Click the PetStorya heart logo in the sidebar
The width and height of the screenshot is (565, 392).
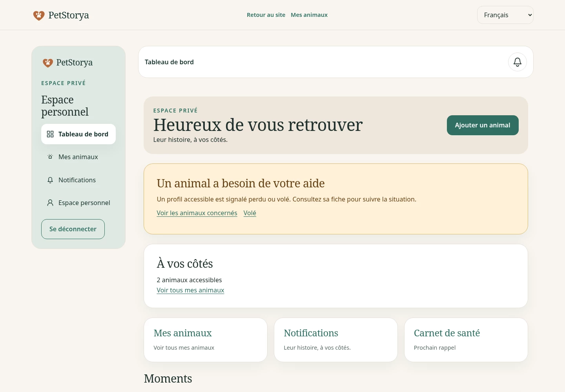[x=48, y=63]
